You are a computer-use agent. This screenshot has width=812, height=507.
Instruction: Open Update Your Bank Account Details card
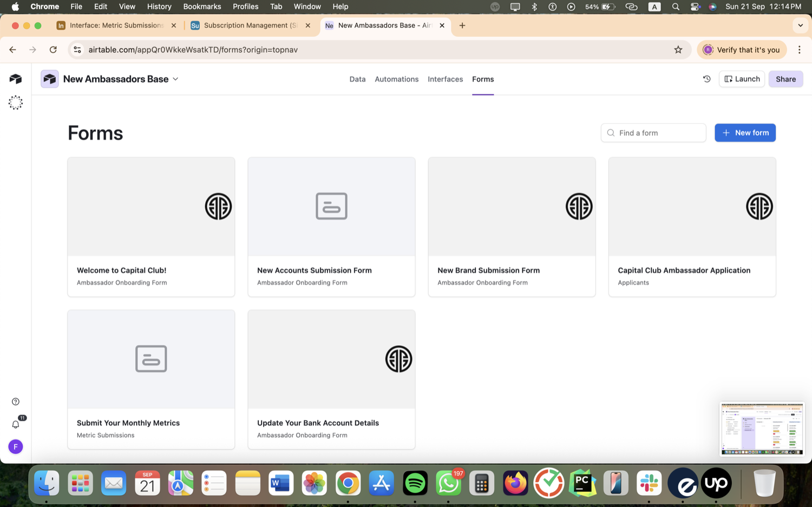331,380
